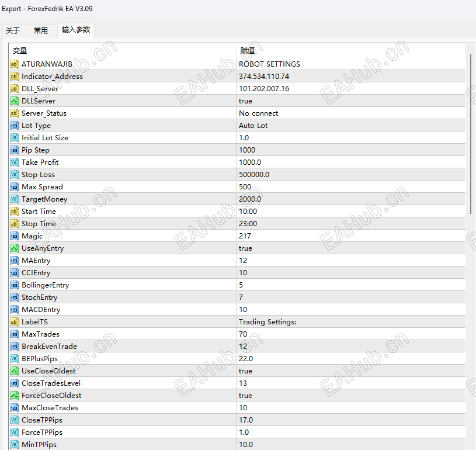
Task: Select the Start Time value 10:00
Action: tap(351, 212)
